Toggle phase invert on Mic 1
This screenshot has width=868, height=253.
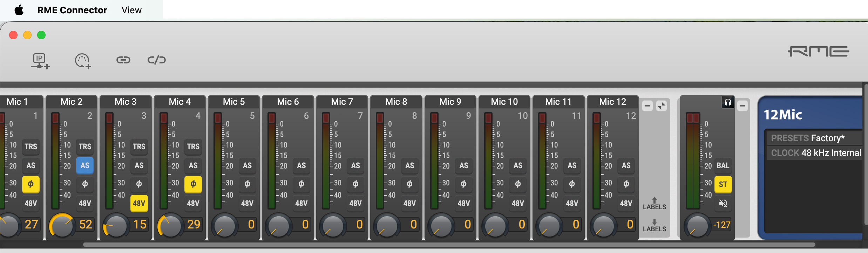pos(31,184)
